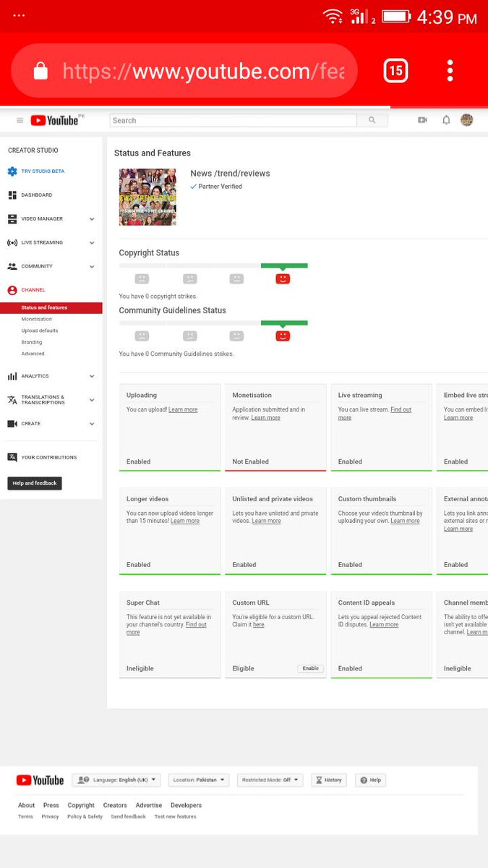The height and width of the screenshot is (868, 488).
Task: Click Learn more in Longer videos card
Action: 184,521
